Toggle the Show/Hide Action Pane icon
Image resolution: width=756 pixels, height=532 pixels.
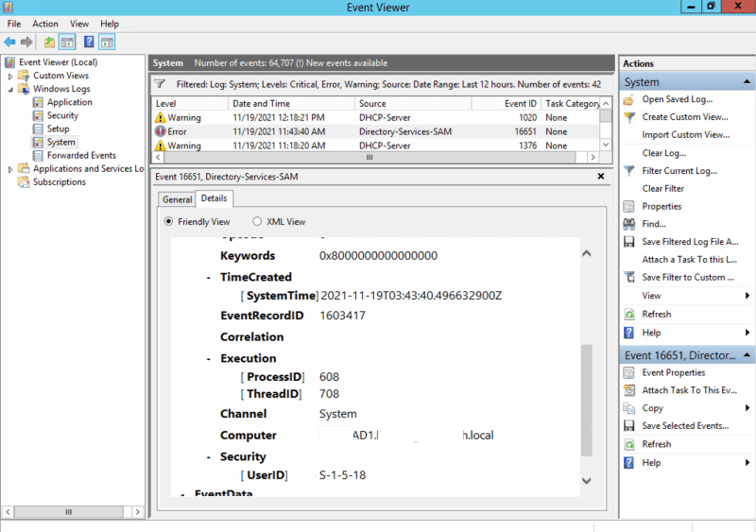(x=107, y=42)
